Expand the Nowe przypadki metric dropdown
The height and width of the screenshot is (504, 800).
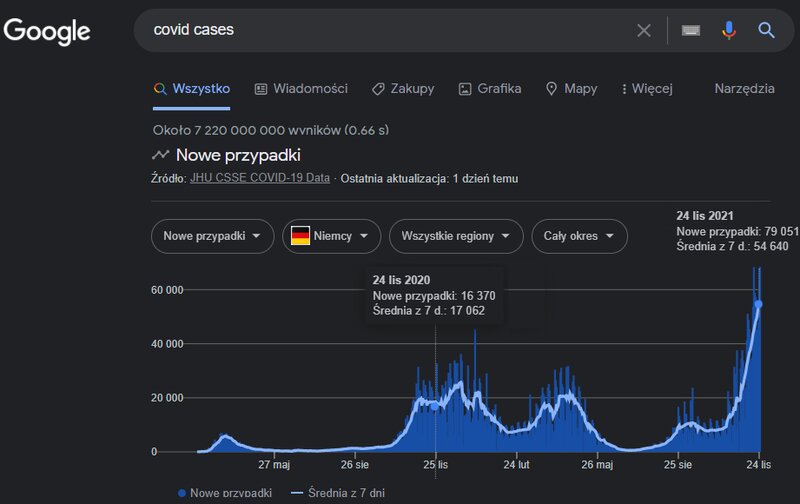click(212, 236)
